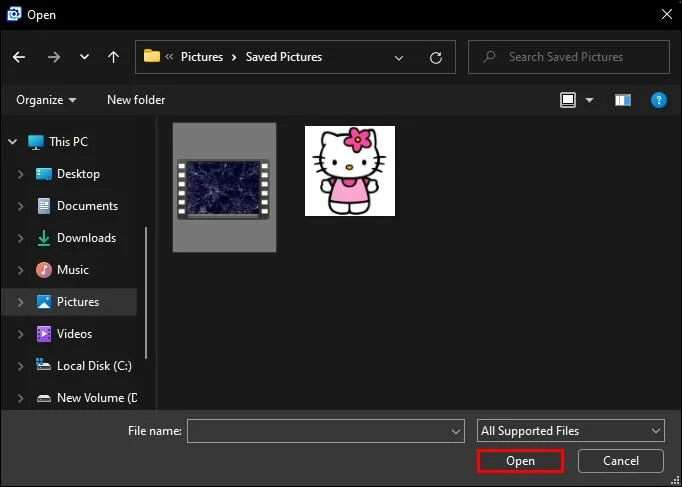Screen dimensions: 682x487
Task: Toggle the preview pane
Action: tap(623, 100)
